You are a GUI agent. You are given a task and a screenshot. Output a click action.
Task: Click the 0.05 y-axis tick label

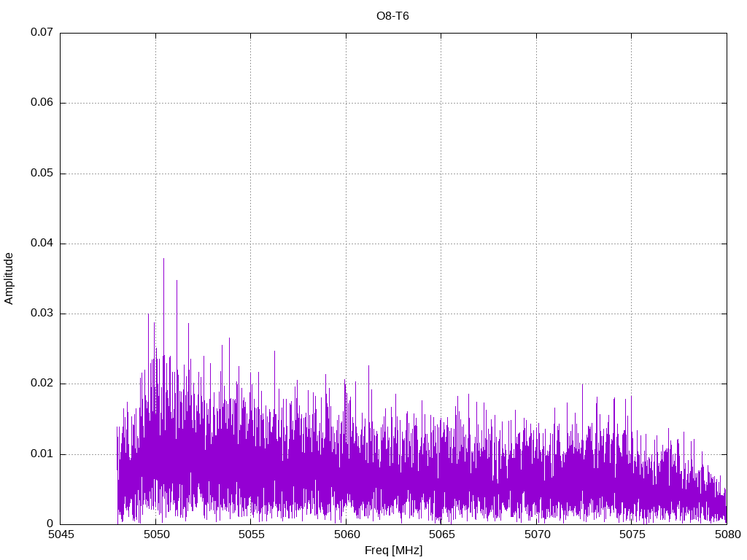(42, 174)
